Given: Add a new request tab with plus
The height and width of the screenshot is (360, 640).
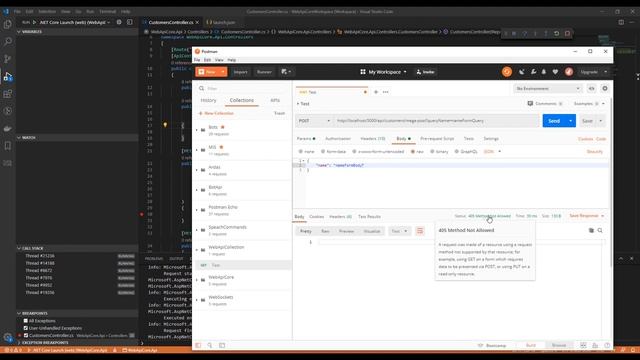Looking at the screenshot, I should (376, 92).
